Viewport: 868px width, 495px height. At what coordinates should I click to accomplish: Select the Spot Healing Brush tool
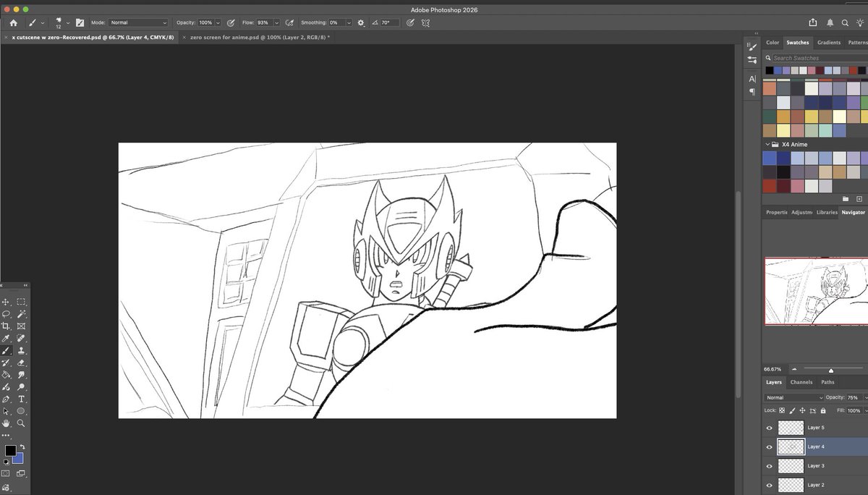(x=21, y=338)
